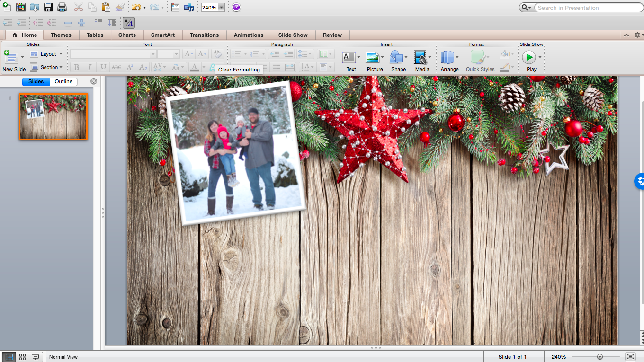Screen dimensions: 644x362
Task: Click the Copy icon
Action: click(92, 7)
